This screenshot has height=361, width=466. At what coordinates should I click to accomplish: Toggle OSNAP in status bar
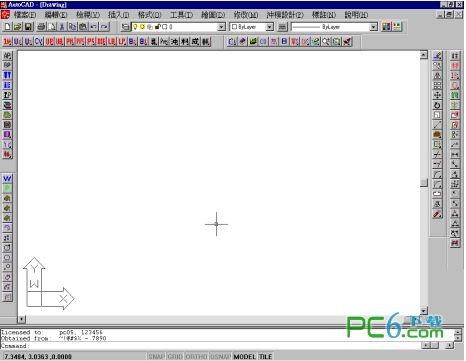(220, 357)
